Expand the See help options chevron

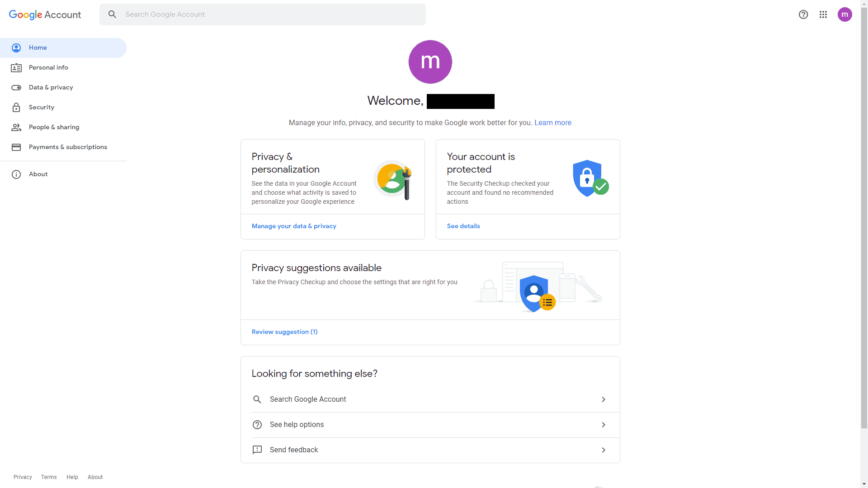604,425
